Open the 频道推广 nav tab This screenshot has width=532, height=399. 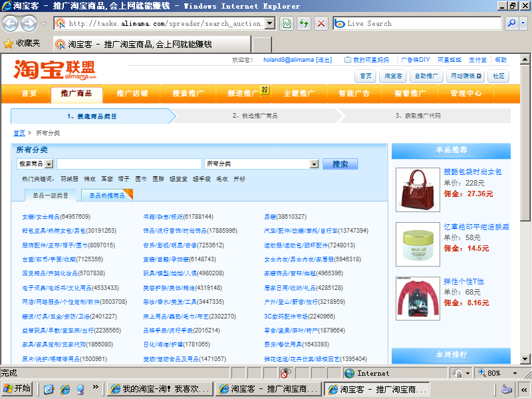(243, 93)
